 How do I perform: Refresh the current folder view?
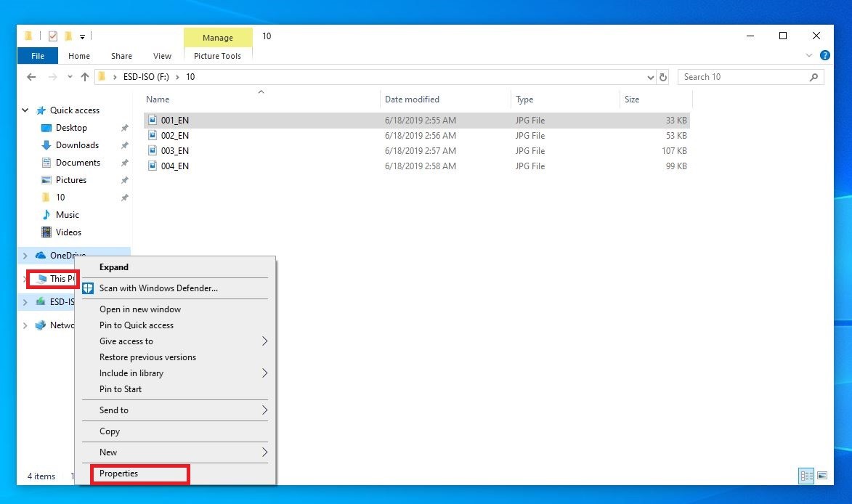click(x=662, y=77)
